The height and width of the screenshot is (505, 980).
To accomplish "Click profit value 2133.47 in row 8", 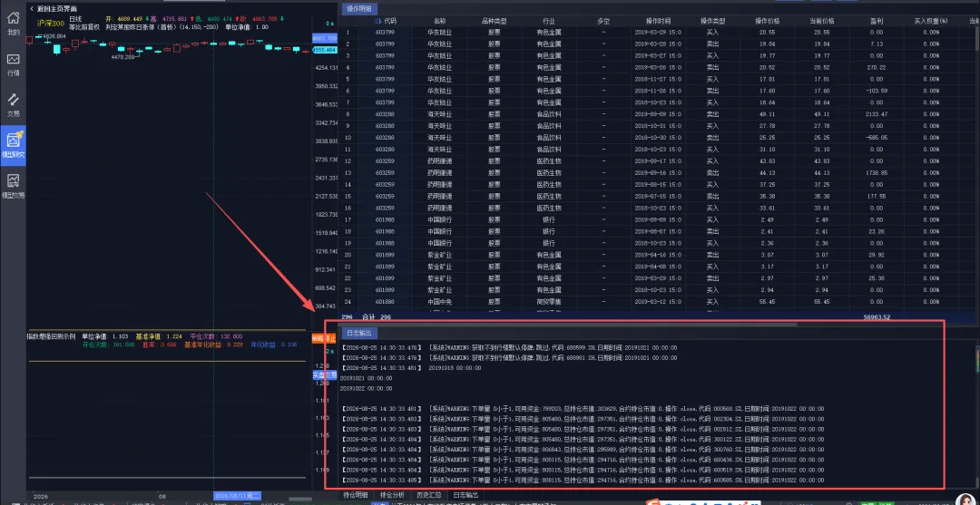I will pyautogui.click(x=876, y=113).
